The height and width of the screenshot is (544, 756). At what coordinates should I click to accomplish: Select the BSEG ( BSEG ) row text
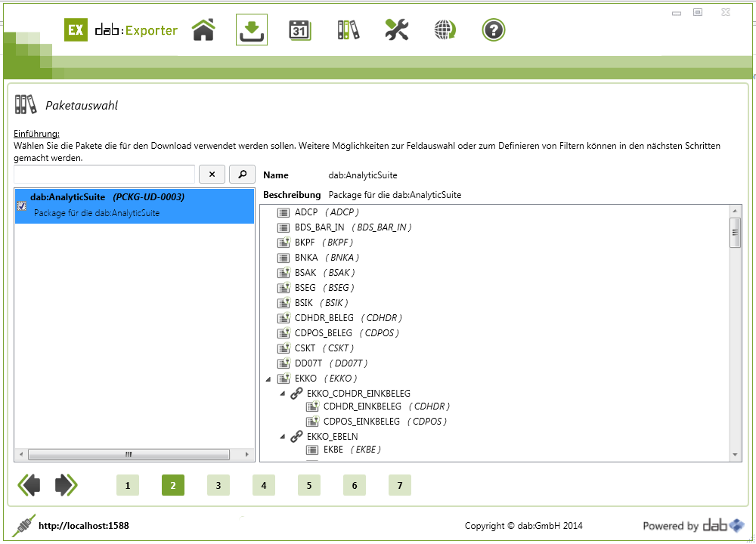click(x=324, y=288)
